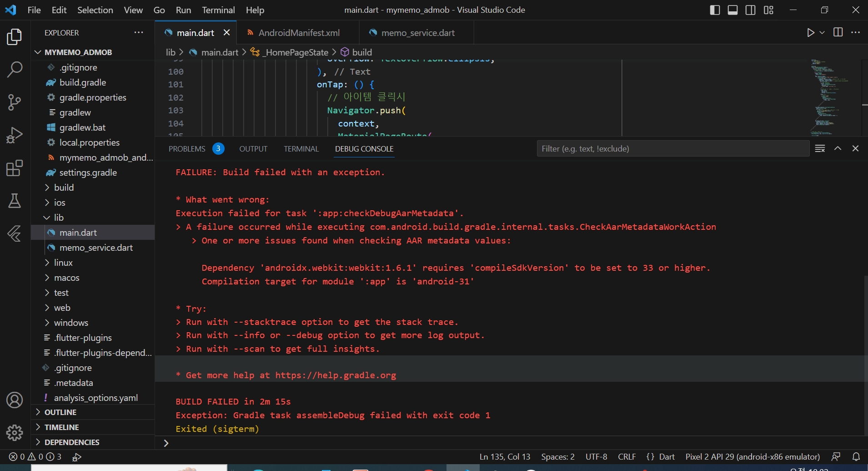The height and width of the screenshot is (471, 868).
Task: Close the main.dart editor tab
Action: pos(226,32)
